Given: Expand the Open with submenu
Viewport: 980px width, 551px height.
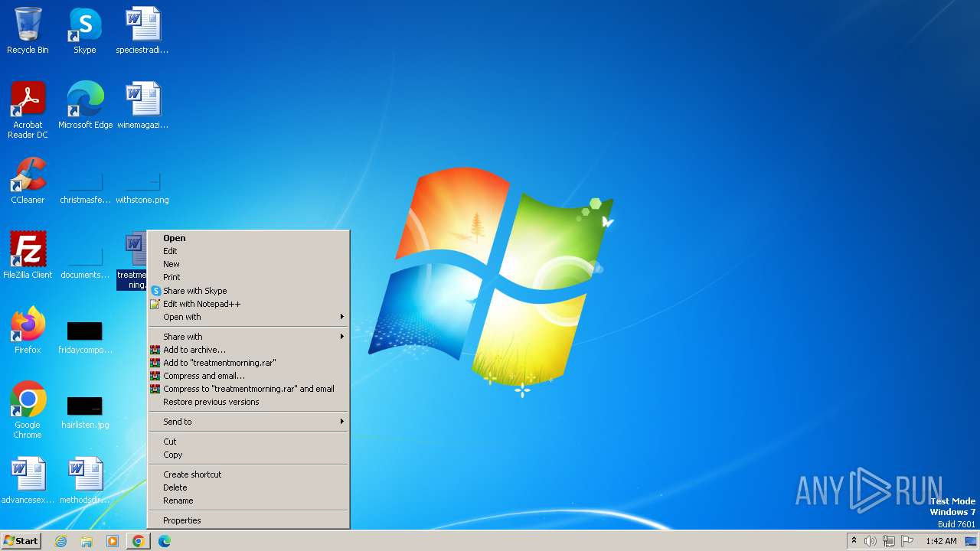Looking at the screenshot, I should click(249, 317).
